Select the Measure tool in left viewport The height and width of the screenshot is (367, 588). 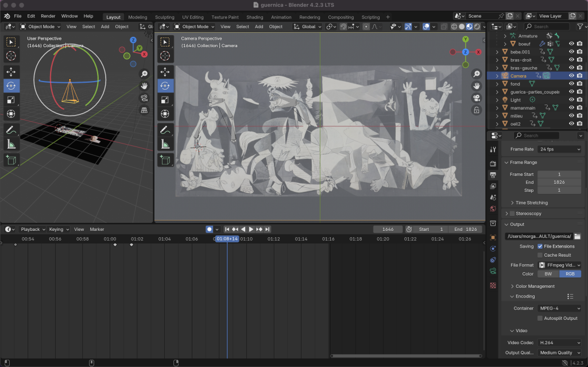(11, 144)
